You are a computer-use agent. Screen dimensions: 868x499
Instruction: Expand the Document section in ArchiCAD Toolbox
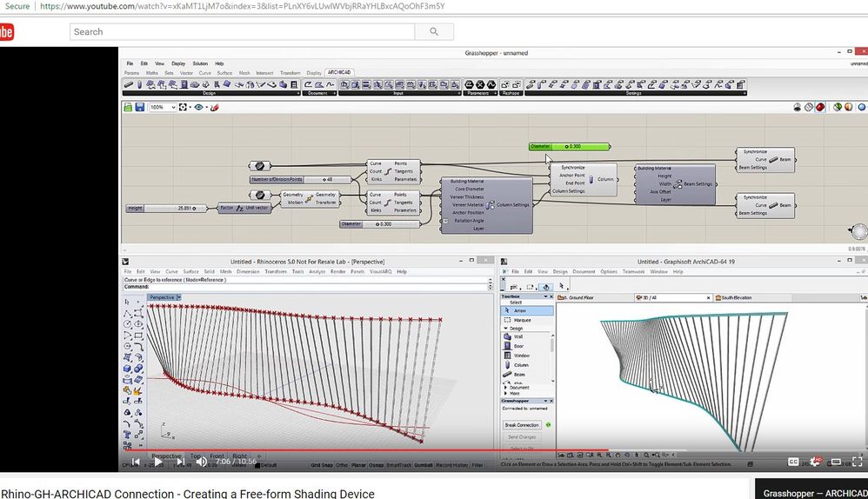pos(505,387)
